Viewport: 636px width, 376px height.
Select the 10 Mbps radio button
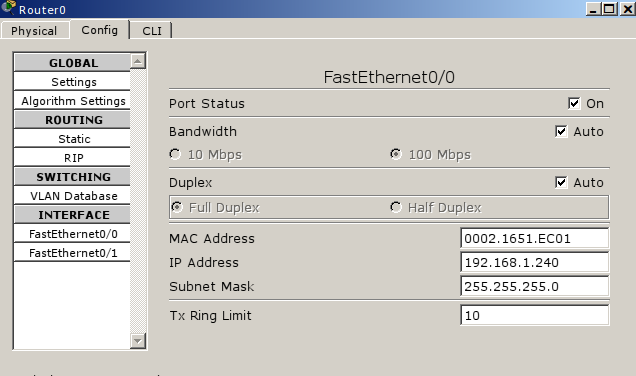(175, 154)
